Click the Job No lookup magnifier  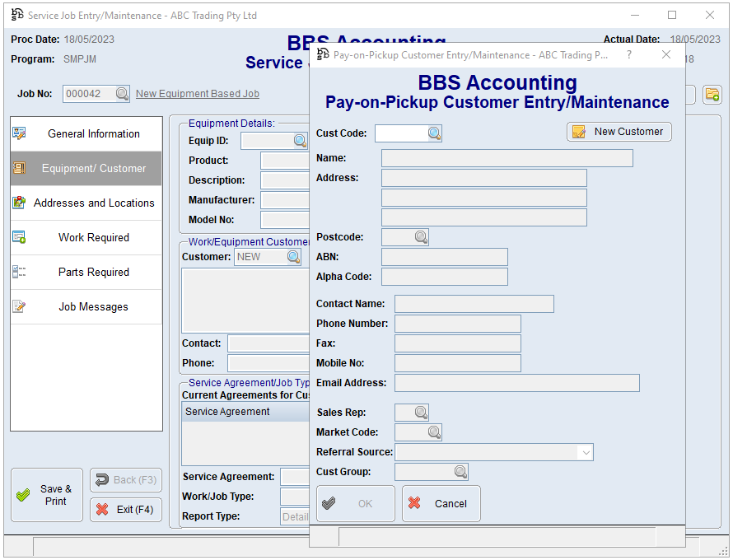point(122,94)
